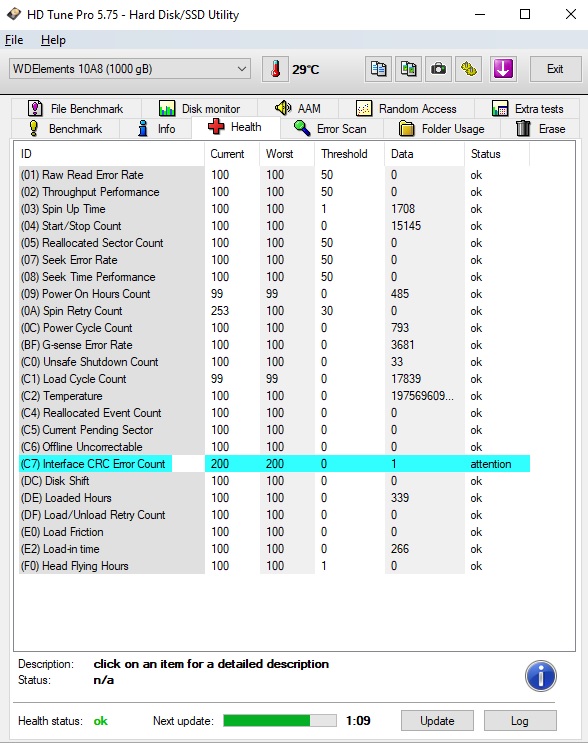Open options via the yellow gears icon
Viewport: 588px width, 743px height.
469,69
